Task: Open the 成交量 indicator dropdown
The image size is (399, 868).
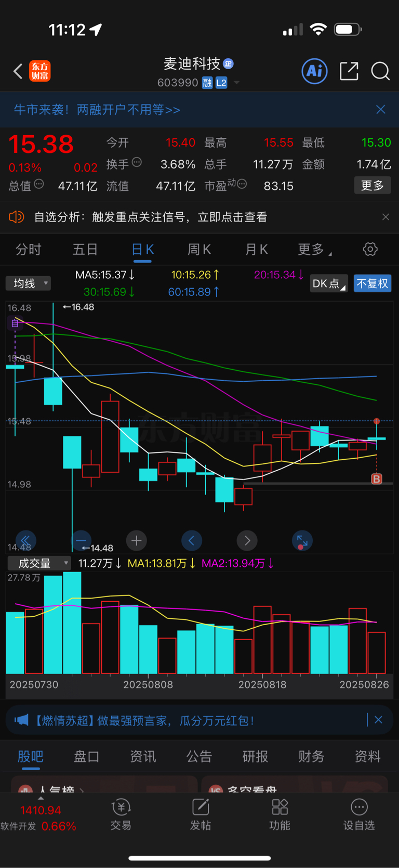Action: tap(39, 563)
